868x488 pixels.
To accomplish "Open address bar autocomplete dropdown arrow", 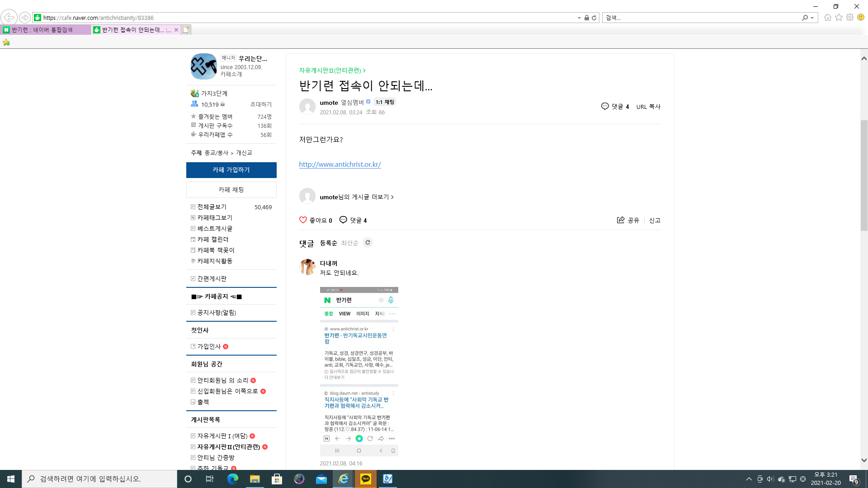I will click(579, 18).
